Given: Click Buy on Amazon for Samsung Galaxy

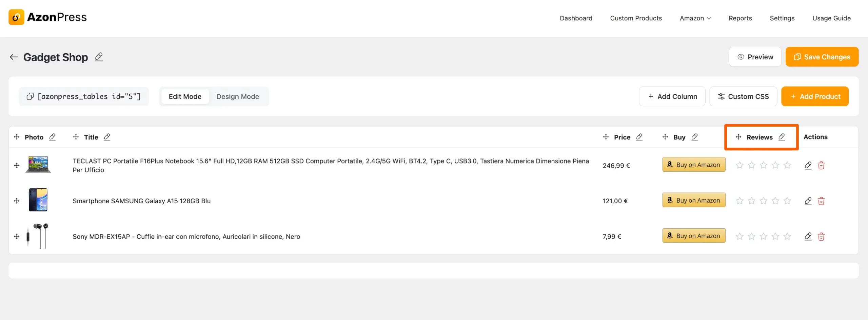Looking at the screenshot, I should coord(694,200).
